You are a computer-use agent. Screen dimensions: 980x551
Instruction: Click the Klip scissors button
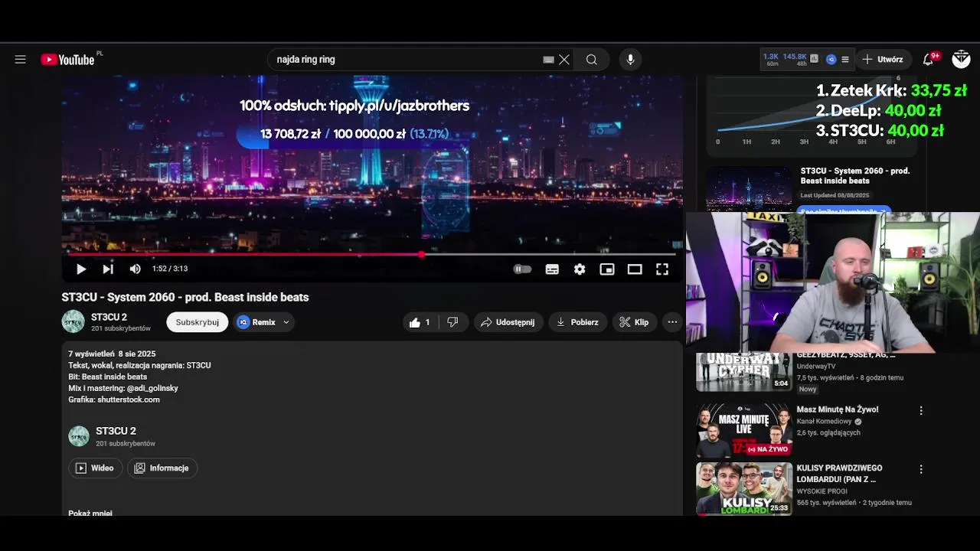click(x=634, y=322)
